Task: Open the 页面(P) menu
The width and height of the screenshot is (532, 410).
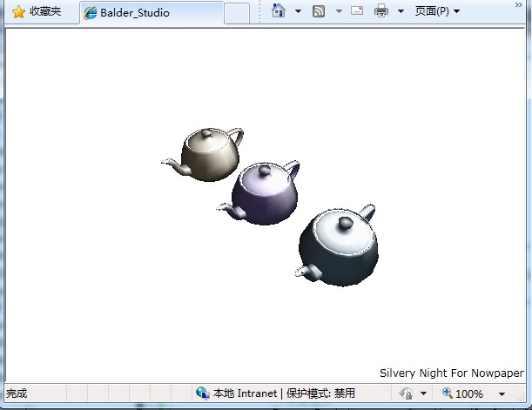Action: [x=437, y=11]
